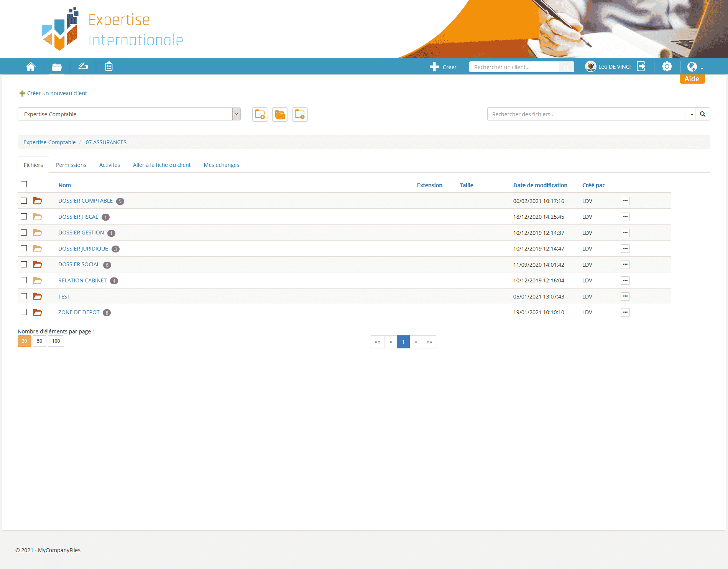The image size is (728, 569).
Task: Show 100 elements per page
Action: pos(56,341)
